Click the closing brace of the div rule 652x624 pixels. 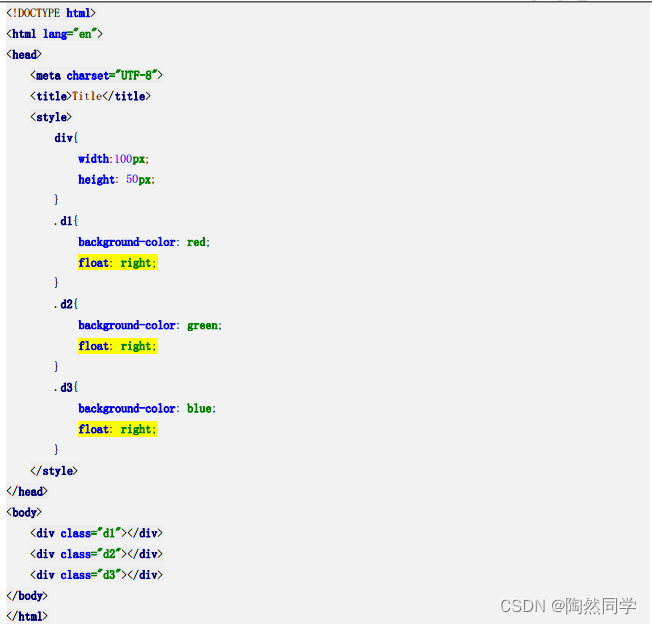pos(56,200)
